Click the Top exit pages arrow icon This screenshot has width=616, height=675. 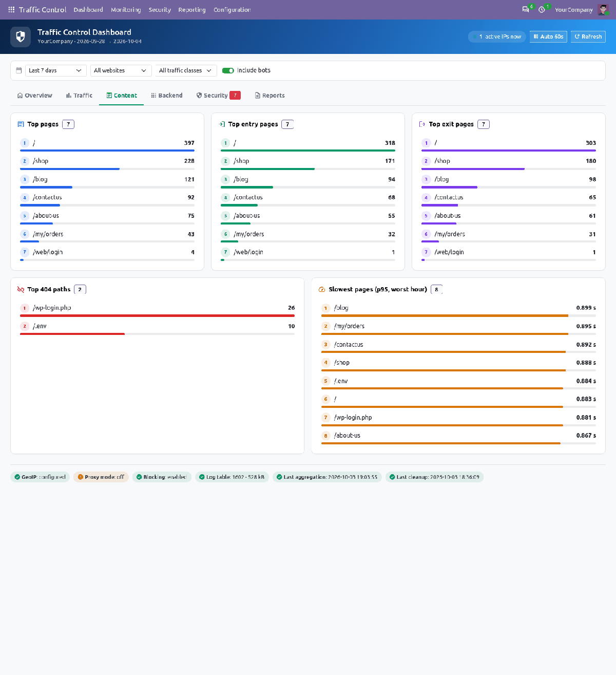pos(422,124)
